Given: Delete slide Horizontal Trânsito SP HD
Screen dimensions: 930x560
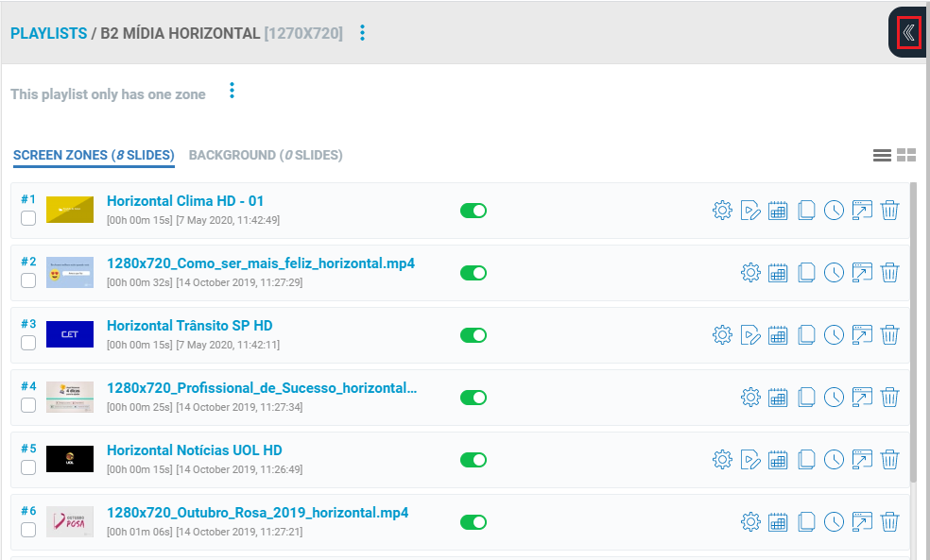Looking at the screenshot, I should [889, 335].
